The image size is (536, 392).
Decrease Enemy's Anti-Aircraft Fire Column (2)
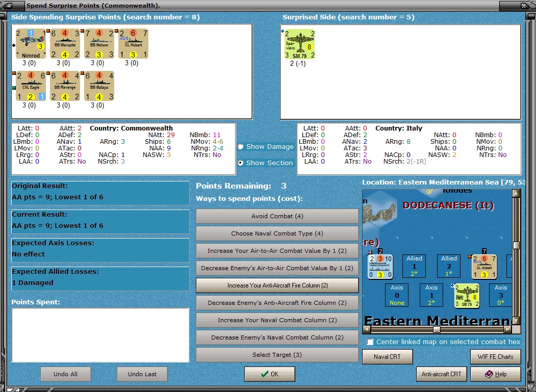point(277,303)
